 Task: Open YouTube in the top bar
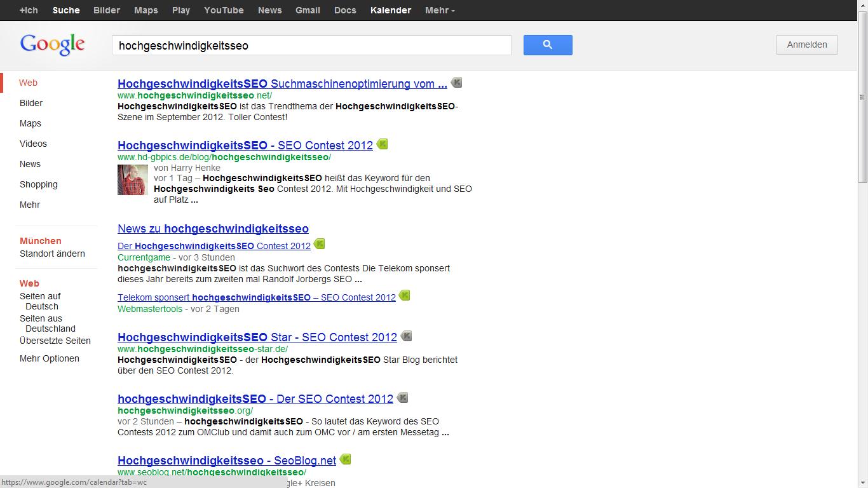point(224,10)
